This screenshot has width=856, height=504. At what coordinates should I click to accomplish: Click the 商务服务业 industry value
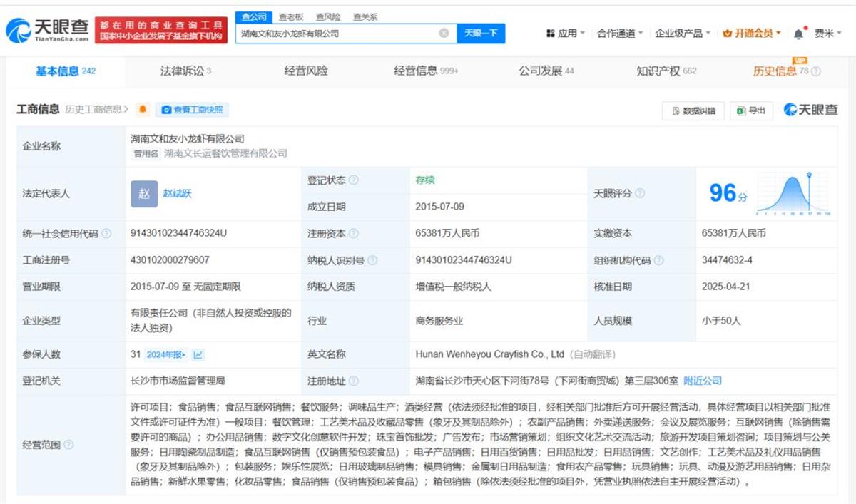click(439, 321)
